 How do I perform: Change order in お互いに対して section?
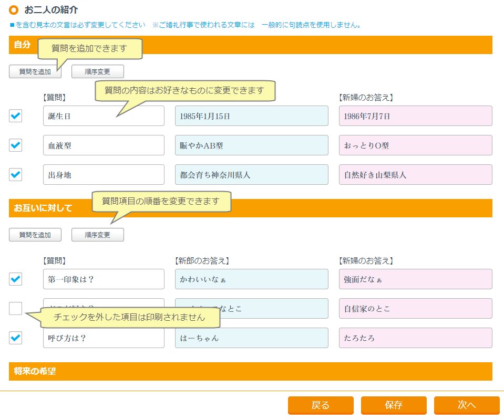(98, 235)
